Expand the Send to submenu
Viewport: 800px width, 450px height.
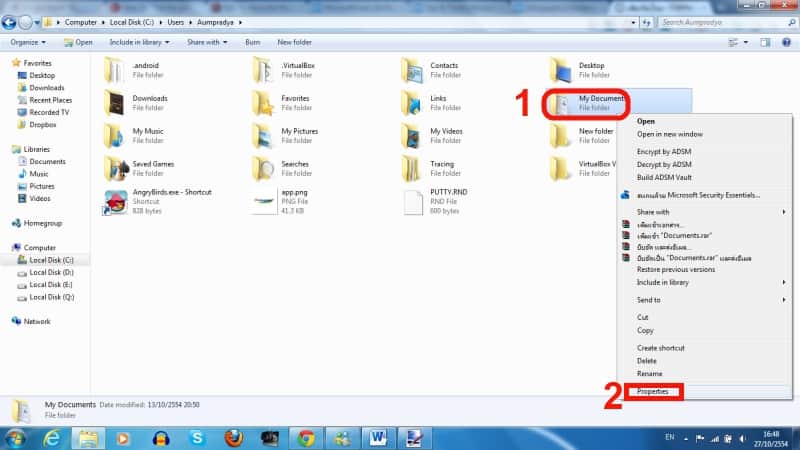650,300
